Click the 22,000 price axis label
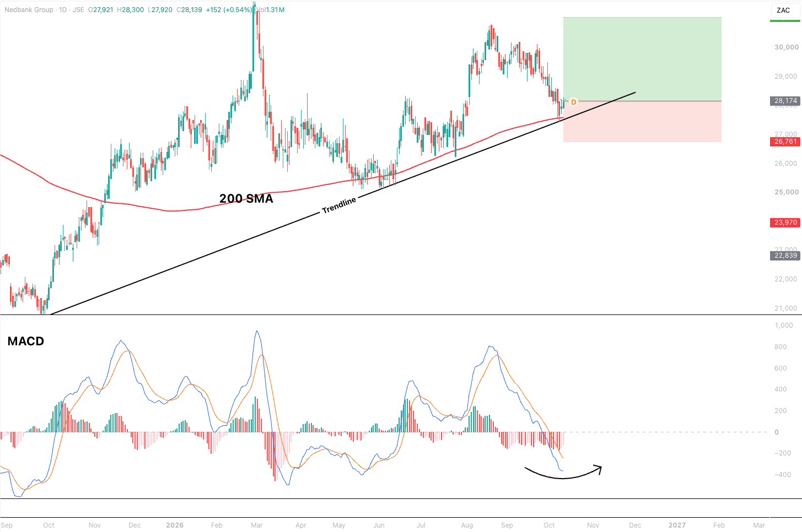The height and width of the screenshot is (532, 802). pos(787,279)
